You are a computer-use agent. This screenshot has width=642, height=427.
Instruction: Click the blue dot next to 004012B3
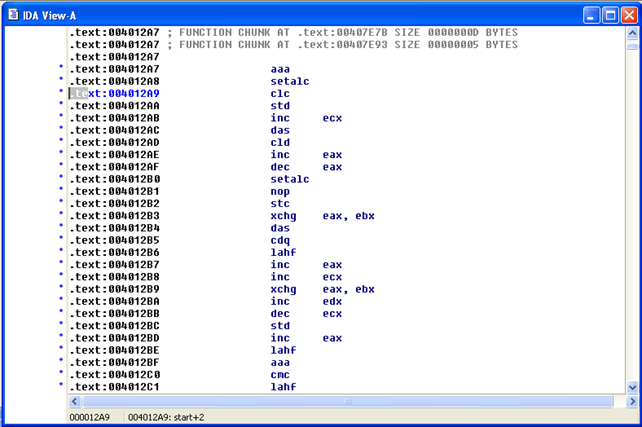coord(61,214)
